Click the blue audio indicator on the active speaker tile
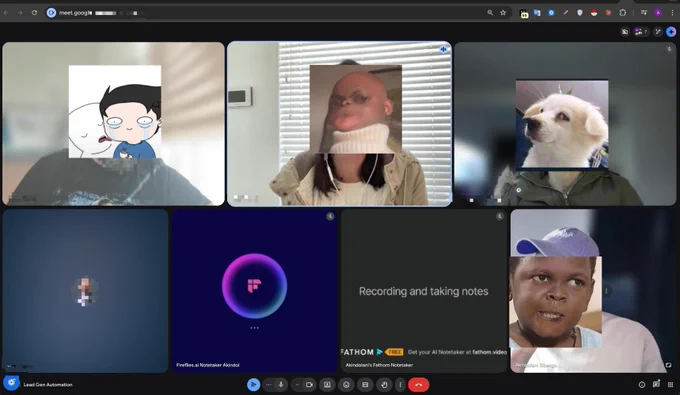Screen dimensions: 680x395 443,49
